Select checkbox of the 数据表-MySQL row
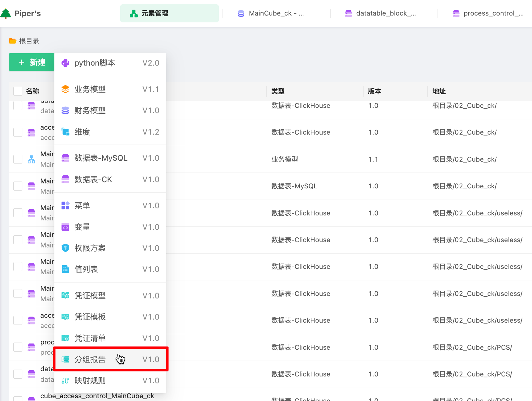Screen dimensions: 532x401 tap(18, 186)
